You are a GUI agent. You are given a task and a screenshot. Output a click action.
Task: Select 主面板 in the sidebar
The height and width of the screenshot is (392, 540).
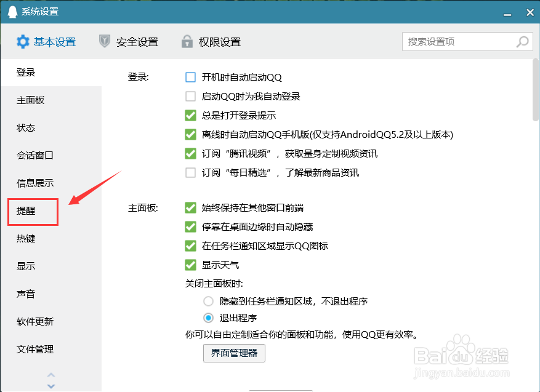pyautogui.click(x=51, y=100)
